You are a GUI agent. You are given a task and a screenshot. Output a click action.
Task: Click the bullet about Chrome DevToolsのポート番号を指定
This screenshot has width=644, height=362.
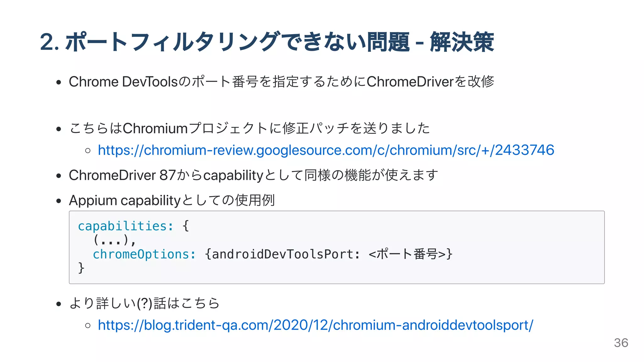(281, 82)
